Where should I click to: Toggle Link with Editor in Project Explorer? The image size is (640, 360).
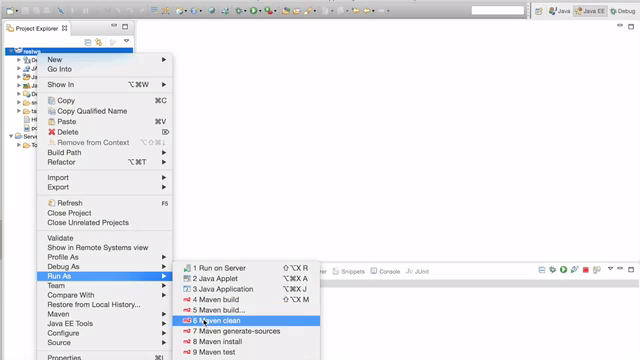pos(99,42)
